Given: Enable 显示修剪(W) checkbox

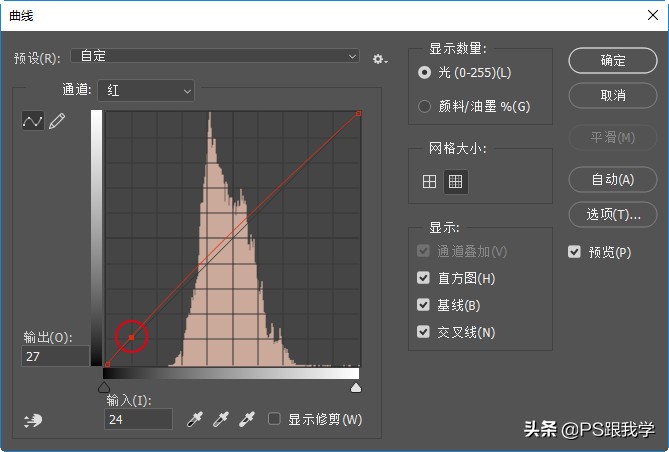Looking at the screenshot, I should [x=274, y=419].
